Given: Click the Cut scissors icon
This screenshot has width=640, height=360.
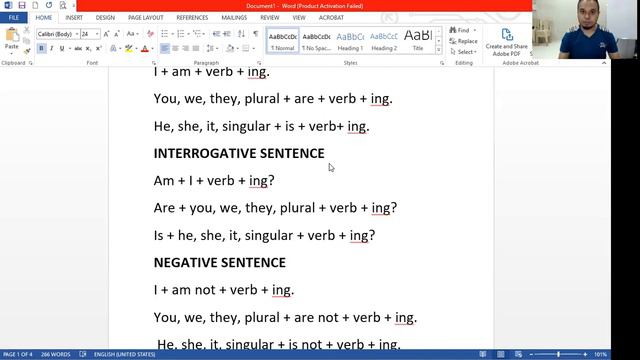Looking at the screenshot, I should pyautogui.click(x=27, y=30).
